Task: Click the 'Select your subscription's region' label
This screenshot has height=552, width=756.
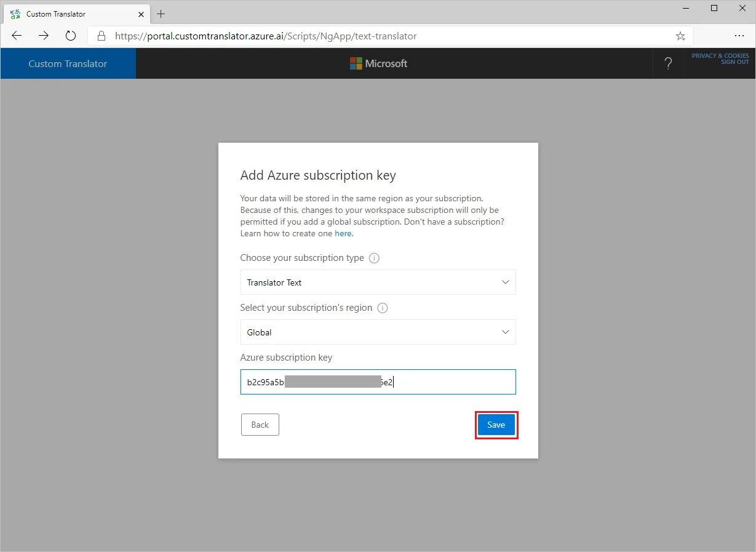Action: (306, 308)
